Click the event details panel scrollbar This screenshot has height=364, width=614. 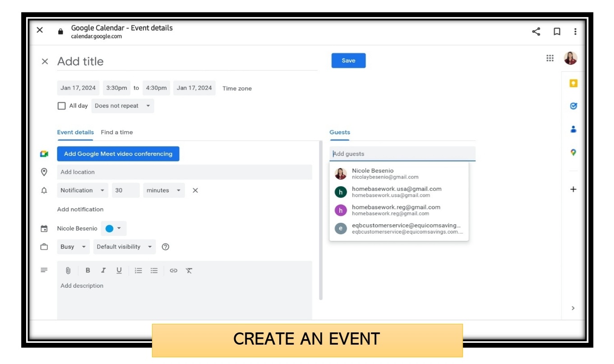321,221
